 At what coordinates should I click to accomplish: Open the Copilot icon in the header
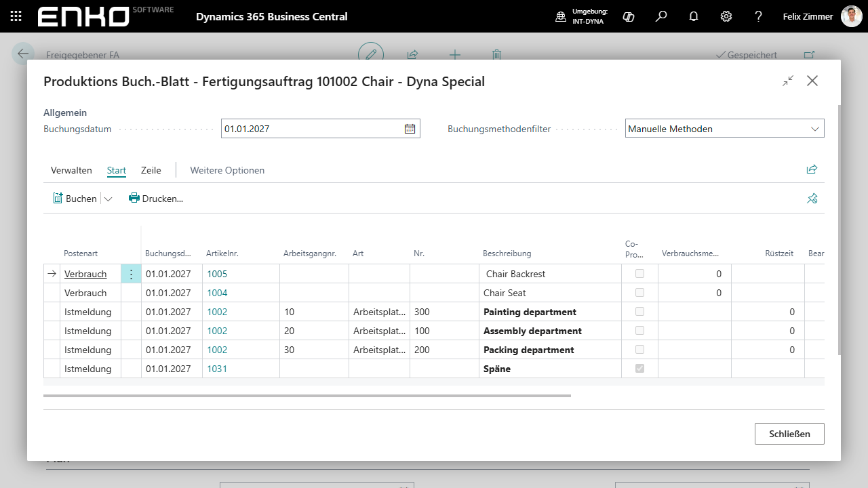(x=629, y=16)
